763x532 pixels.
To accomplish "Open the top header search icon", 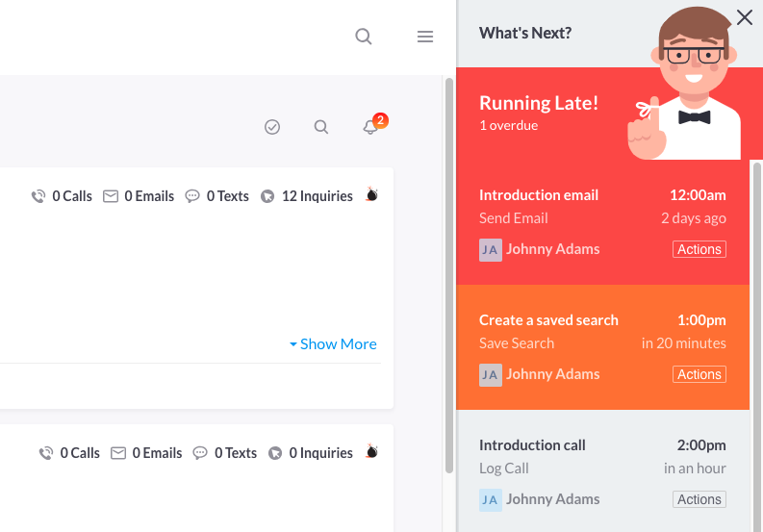I will (x=364, y=37).
